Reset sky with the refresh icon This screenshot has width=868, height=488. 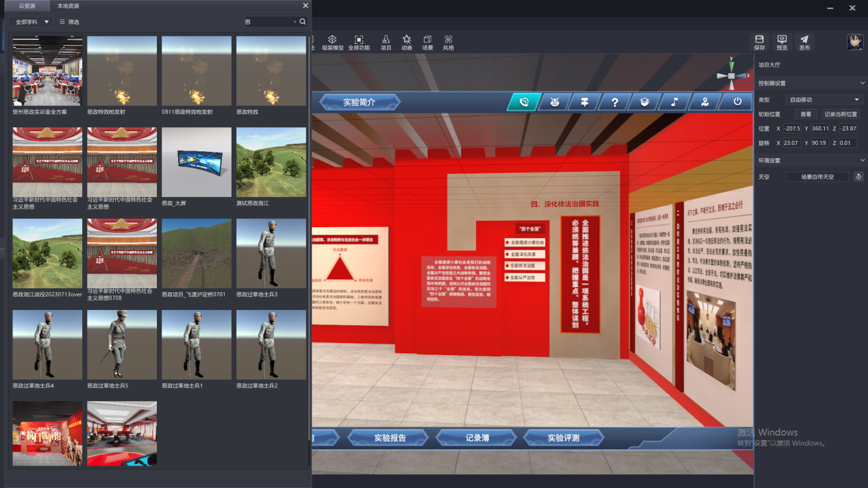(x=858, y=177)
